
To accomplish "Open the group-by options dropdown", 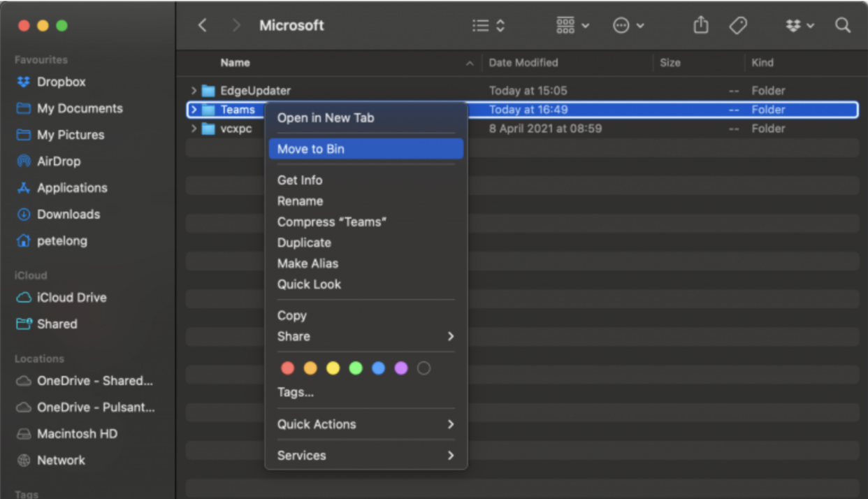I will click(572, 26).
